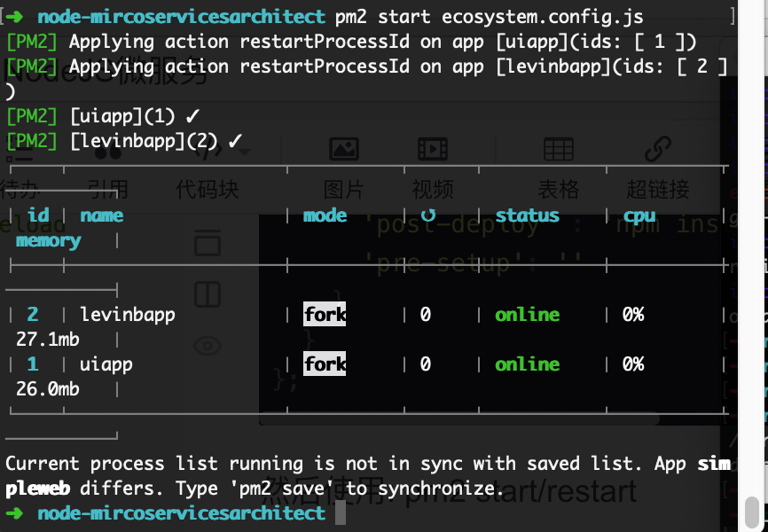Click the '[uiapp](1) ✓' log line

(x=135, y=116)
